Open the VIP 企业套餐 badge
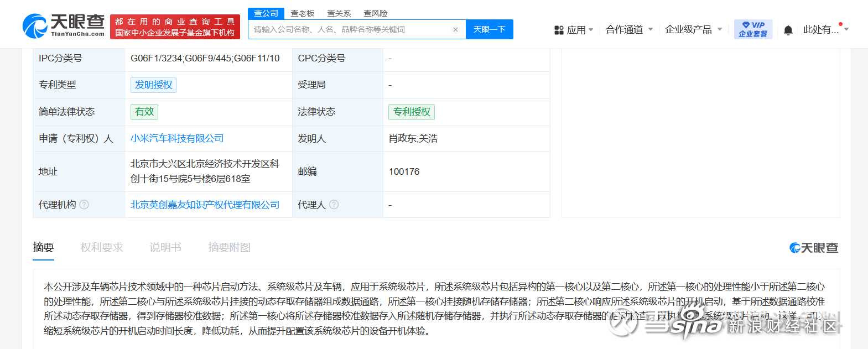This screenshot has width=868, height=349. point(753,29)
